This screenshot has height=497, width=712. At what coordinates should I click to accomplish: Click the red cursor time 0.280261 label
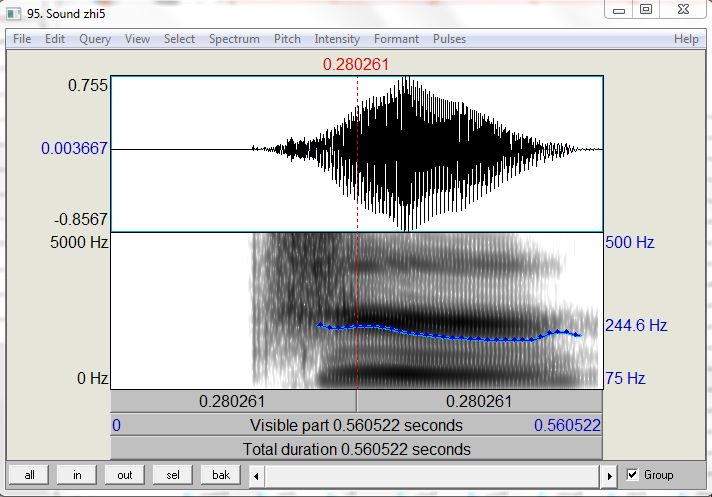tap(356, 64)
